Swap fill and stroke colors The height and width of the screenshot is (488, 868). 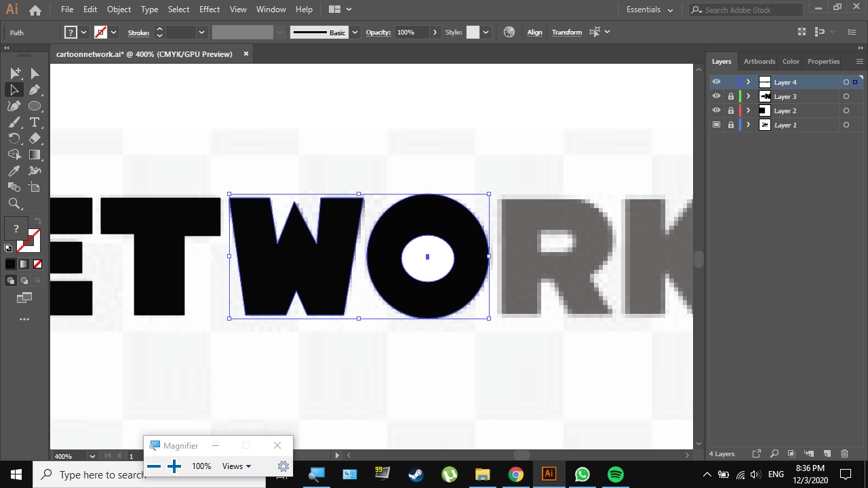tap(38, 221)
